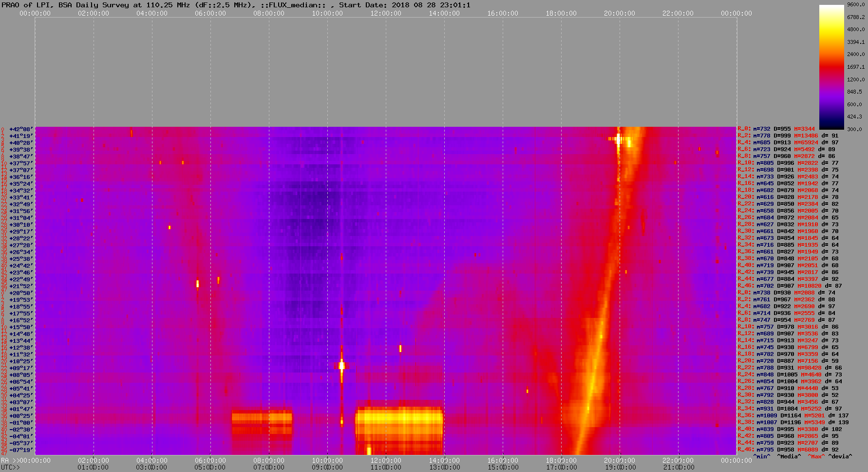The width and height of the screenshot is (868, 472).
Task: Click the declination label +30°10'
Action: coord(21,225)
